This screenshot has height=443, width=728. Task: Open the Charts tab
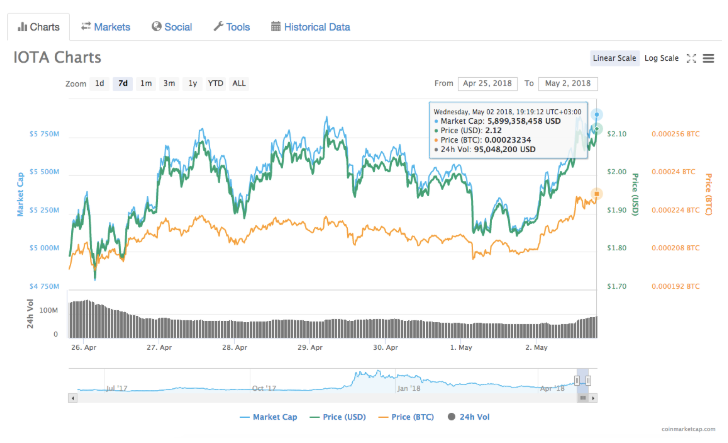[x=39, y=27]
